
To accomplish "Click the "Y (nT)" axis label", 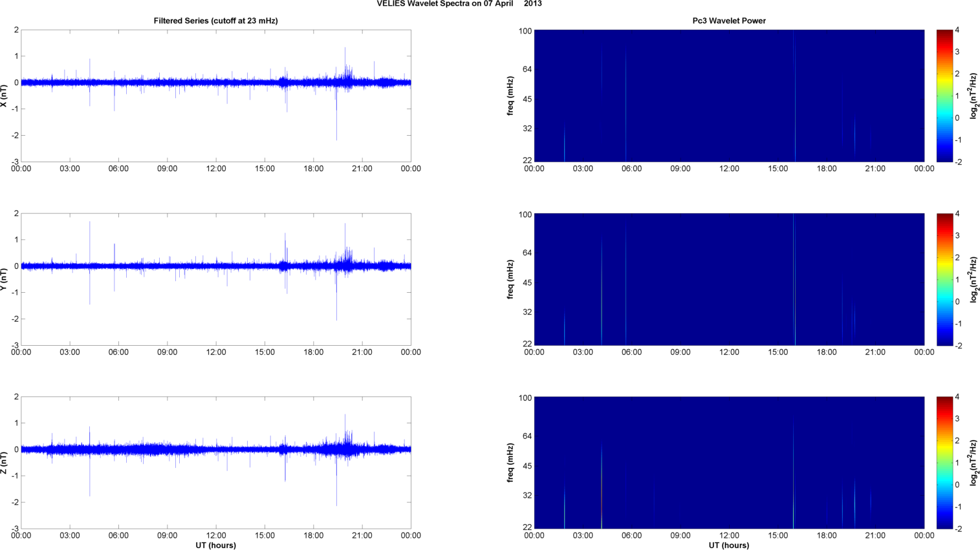I will (x=4, y=279).
